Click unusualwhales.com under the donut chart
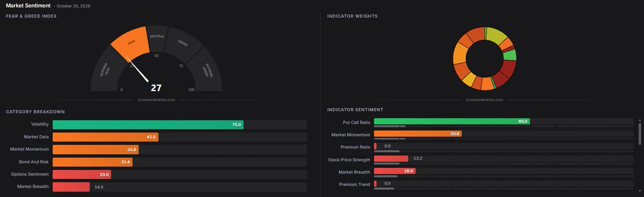 (x=485, y=100)
